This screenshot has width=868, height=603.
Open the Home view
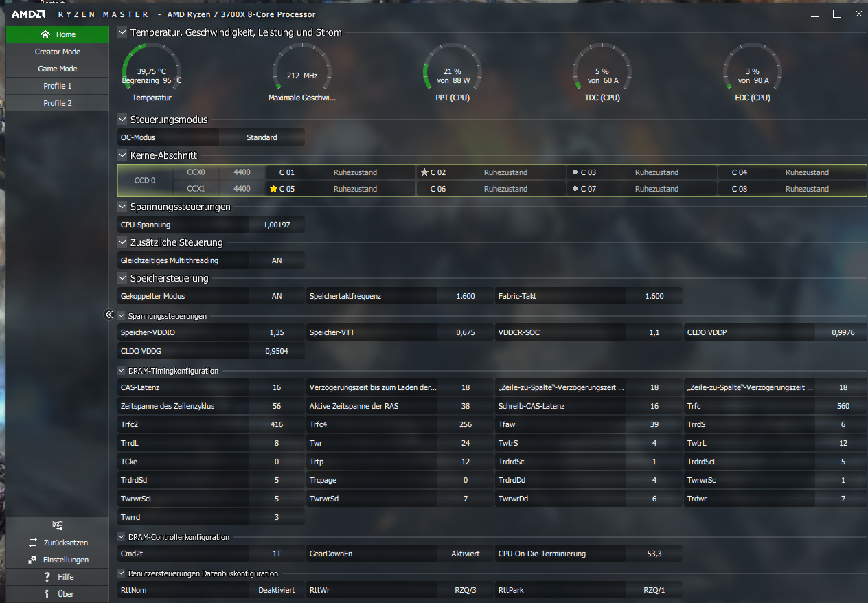tap(58, 34)
